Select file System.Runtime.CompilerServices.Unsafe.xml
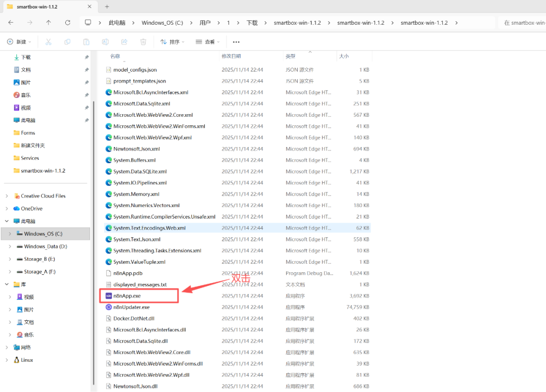The height and width of the screenshot is (392, 546). 164,217
